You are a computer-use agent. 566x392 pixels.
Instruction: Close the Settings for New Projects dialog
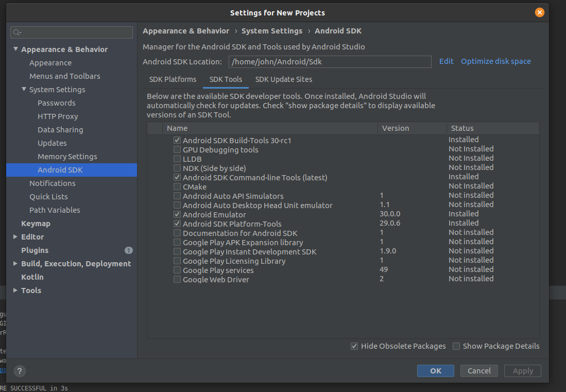point(539,13)
